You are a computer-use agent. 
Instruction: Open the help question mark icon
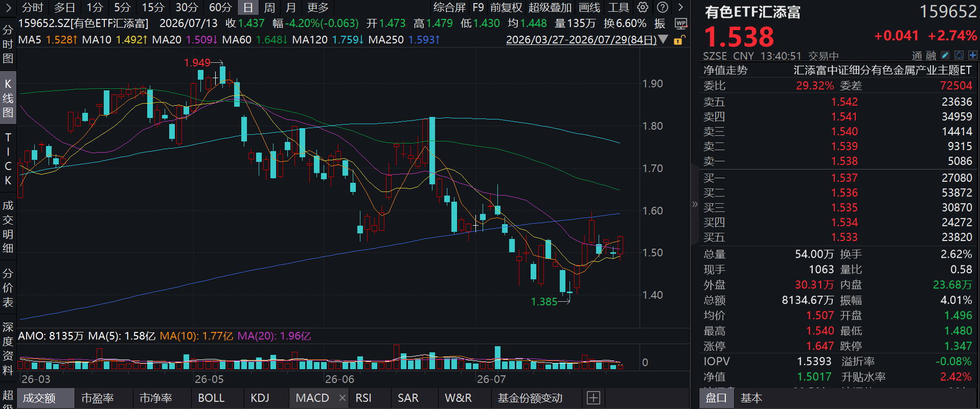662,7
